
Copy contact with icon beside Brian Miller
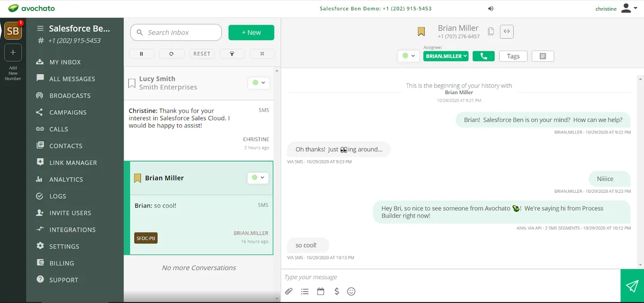pos(491,32)
